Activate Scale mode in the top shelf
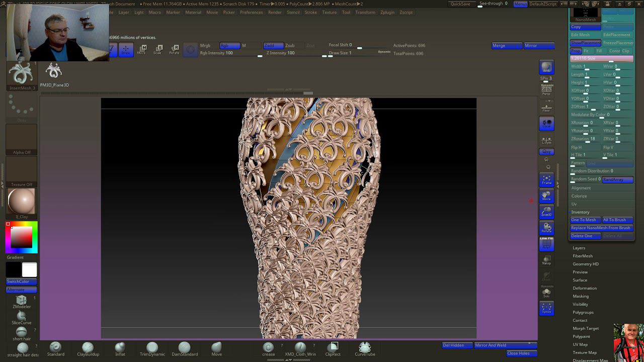 (157, 49)
